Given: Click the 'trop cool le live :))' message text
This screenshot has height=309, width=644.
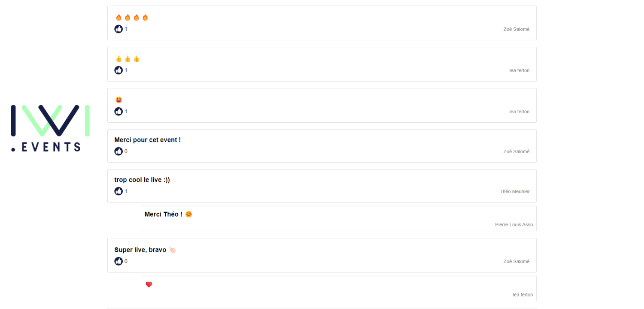Looking at the screenshot, I should click(x=142, y=180).
